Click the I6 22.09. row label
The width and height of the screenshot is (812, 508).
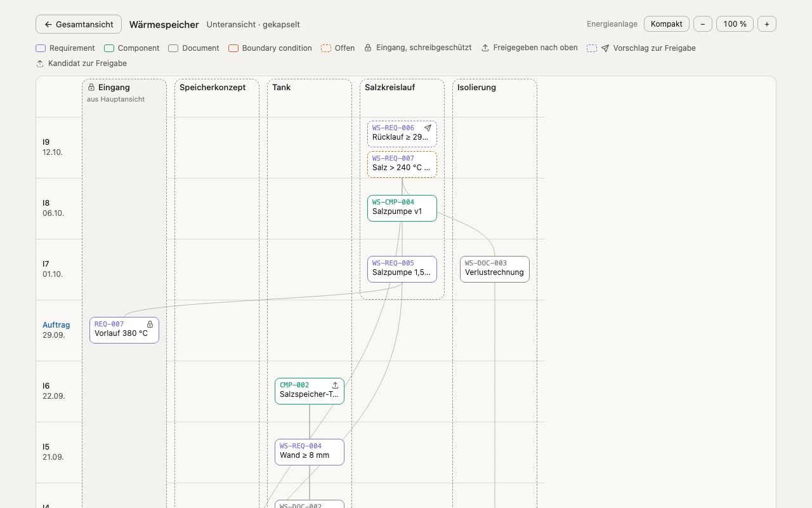pyautogui.click(x=54, y=391)
